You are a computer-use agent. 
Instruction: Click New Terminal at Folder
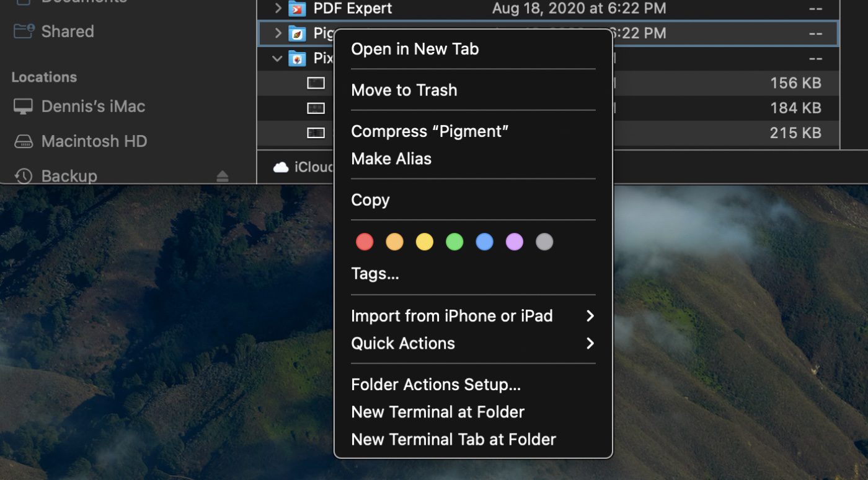[438, 412]
